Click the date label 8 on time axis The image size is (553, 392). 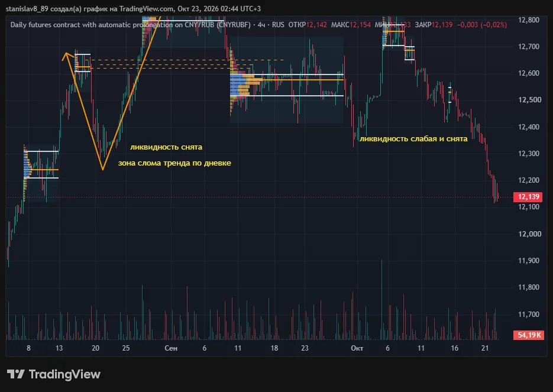(x=28, y=348)
